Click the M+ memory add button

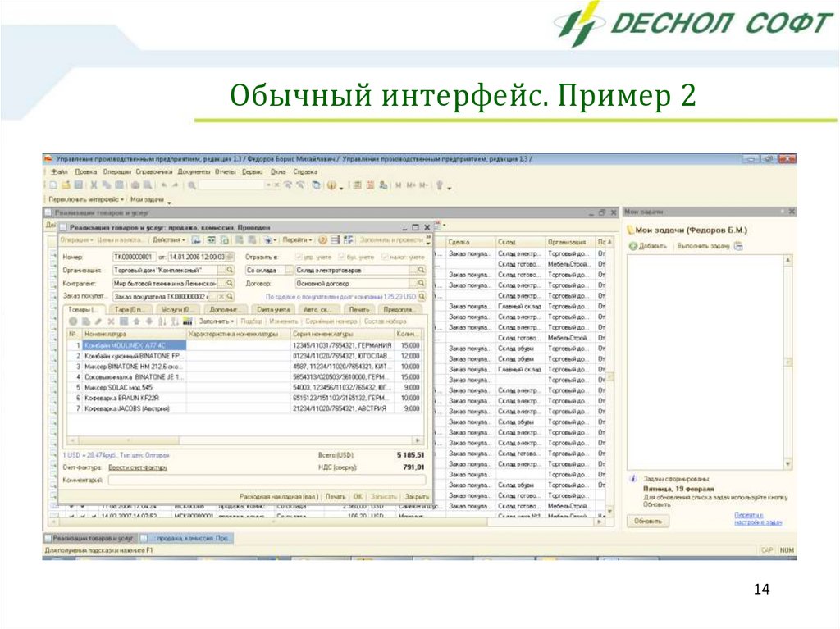pyautogui.click(x=411, y=185)
